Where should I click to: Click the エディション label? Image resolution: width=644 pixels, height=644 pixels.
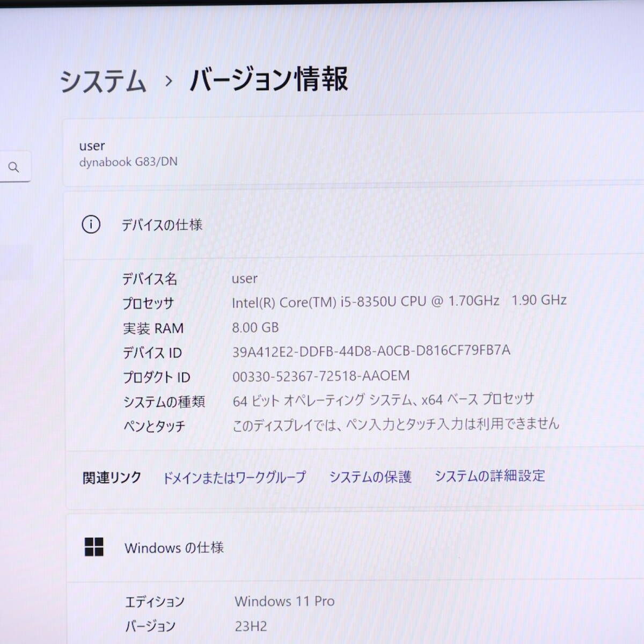coord(155,602)
